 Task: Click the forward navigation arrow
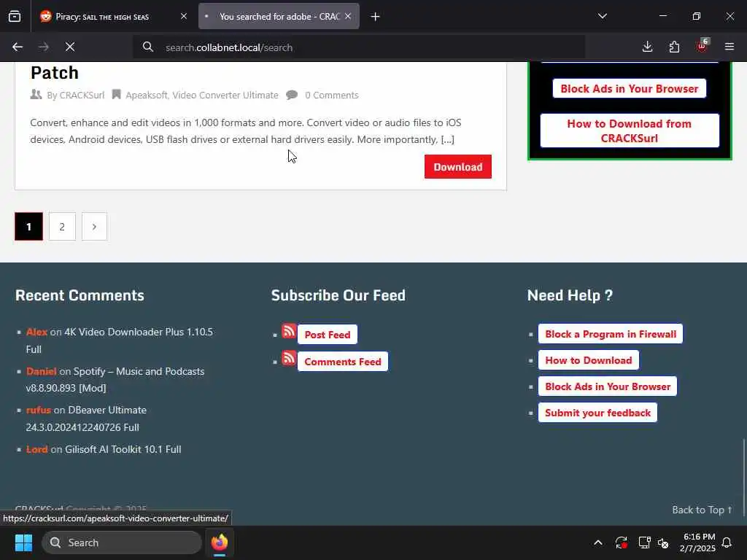[44, 47]
